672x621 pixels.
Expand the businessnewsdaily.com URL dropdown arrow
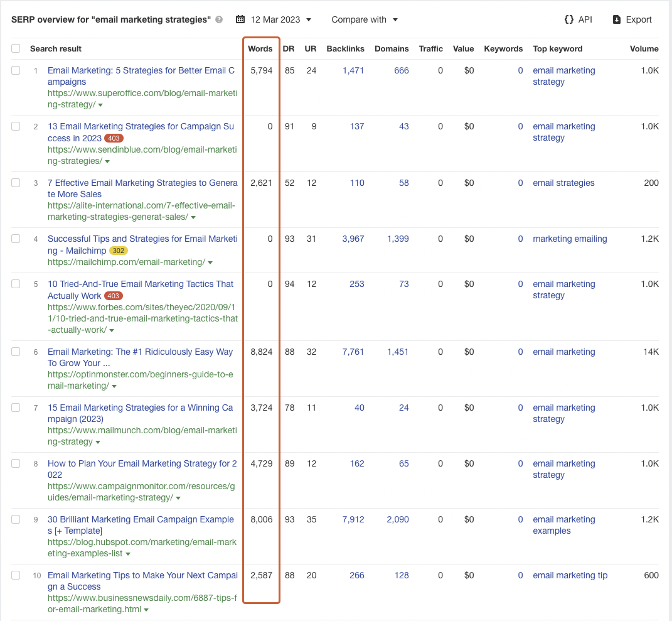tap(146, 610)
